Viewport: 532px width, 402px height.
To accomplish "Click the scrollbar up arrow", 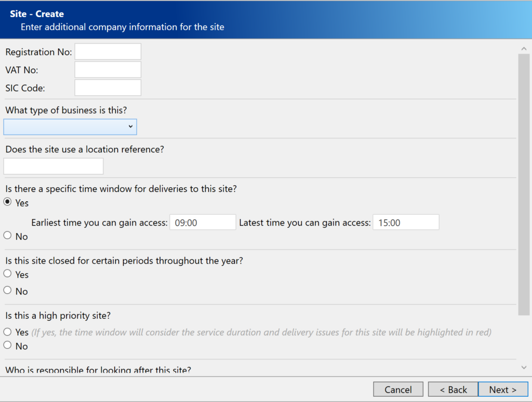I will [524, 48].
